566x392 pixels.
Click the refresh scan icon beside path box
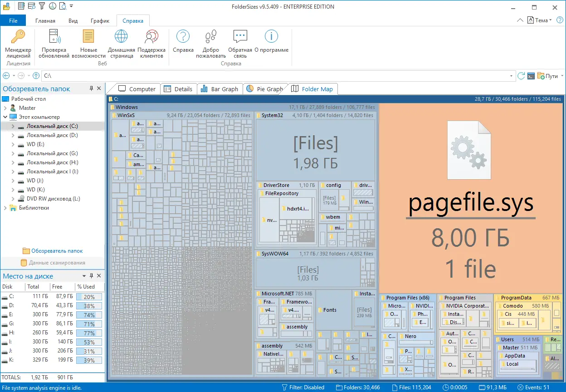[521, 76]
